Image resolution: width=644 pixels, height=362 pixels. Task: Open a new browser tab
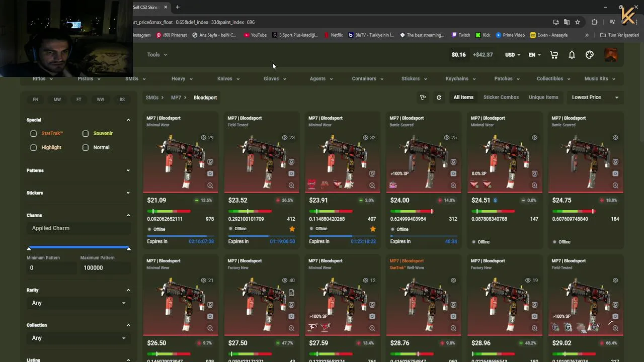click(x=178, y=7)
